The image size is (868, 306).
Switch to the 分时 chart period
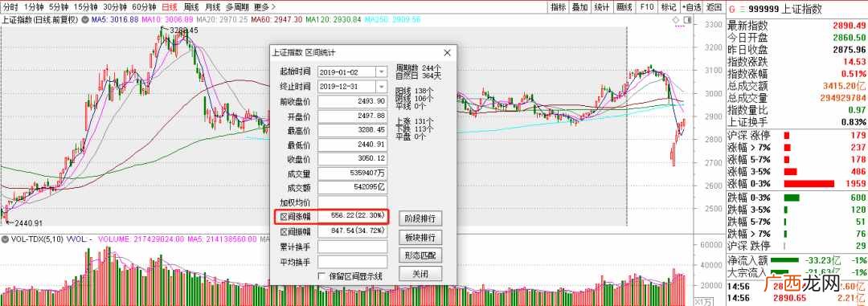pyautogui.click(x=10, y=7)
